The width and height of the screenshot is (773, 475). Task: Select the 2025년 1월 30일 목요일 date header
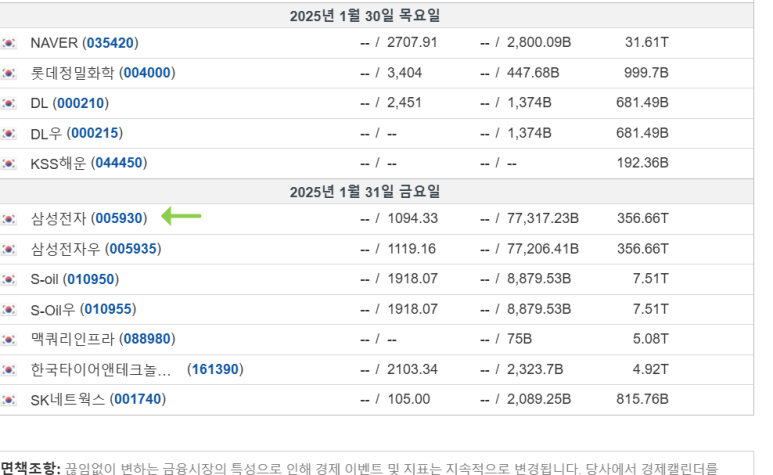pos(364,16)
